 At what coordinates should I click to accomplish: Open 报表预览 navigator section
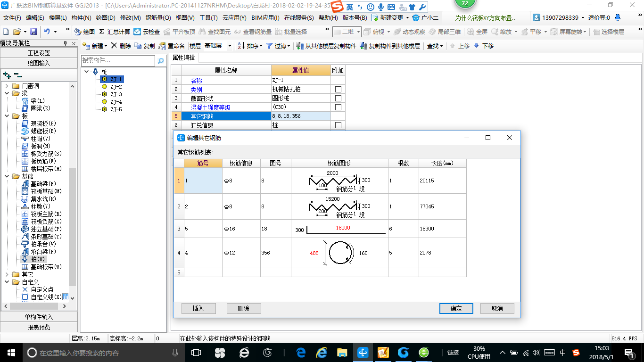pos(39,327)
